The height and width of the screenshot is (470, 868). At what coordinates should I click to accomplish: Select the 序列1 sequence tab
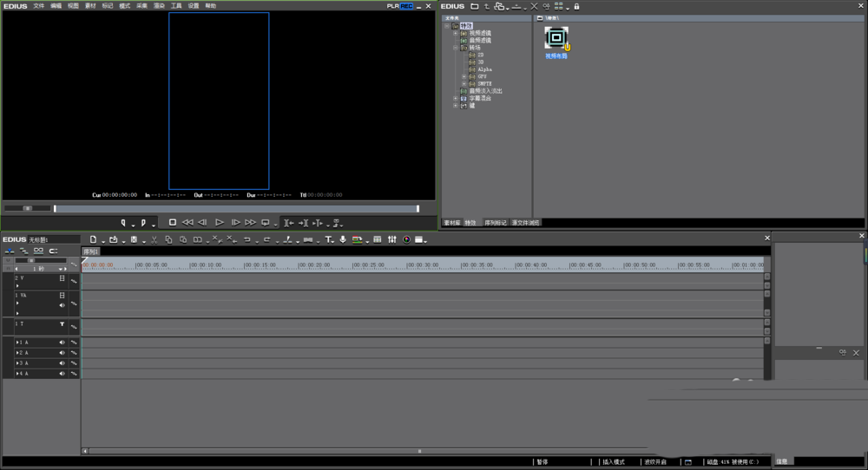(91, 251)
